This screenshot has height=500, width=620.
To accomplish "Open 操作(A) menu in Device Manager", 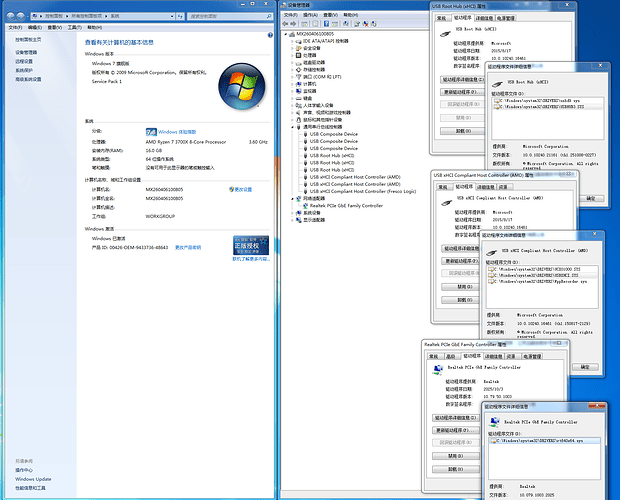I will [310, 15].
